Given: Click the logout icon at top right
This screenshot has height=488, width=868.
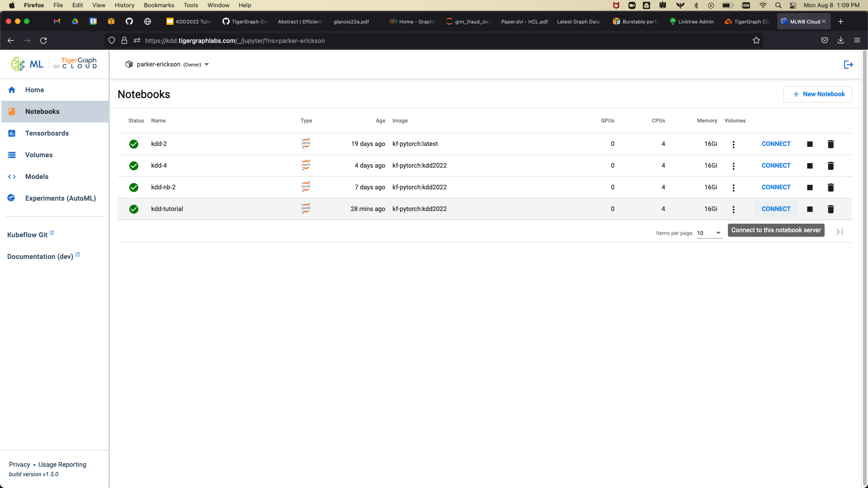Looking at the screenshot, I should click(848, 65).
